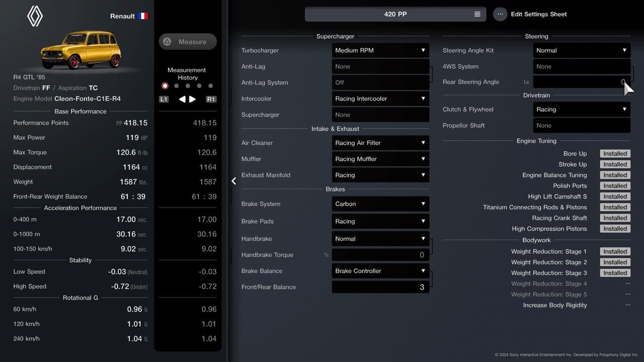Toggle Engine Balance Tuning Installed button
This screenshot has height=362, width=644.
click(x=615, y=175)
